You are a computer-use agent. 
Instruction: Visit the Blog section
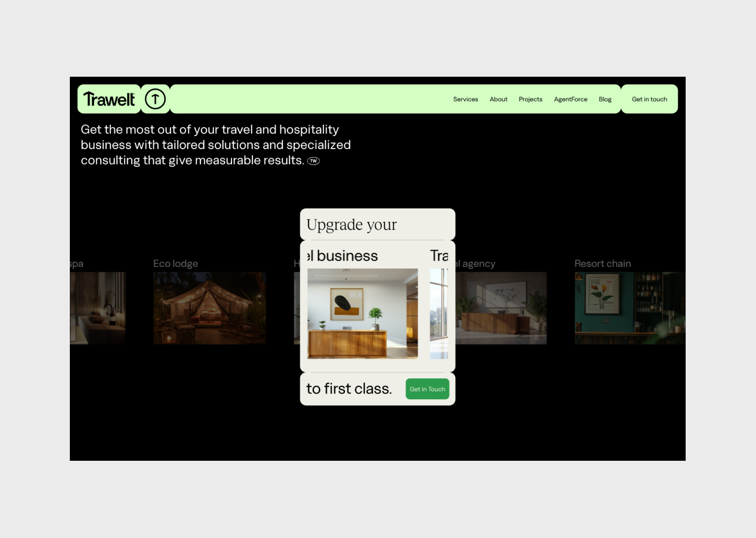tap(605, 99)
